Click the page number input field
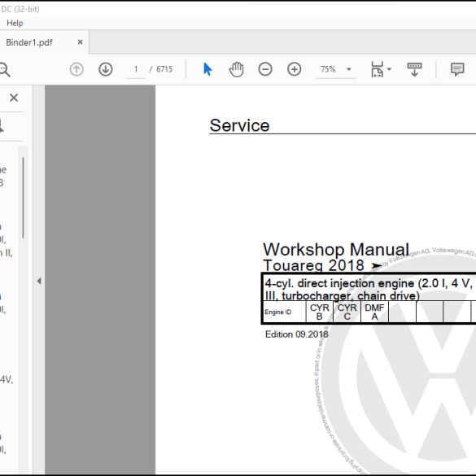476x476 pixels. click(136, 69)
